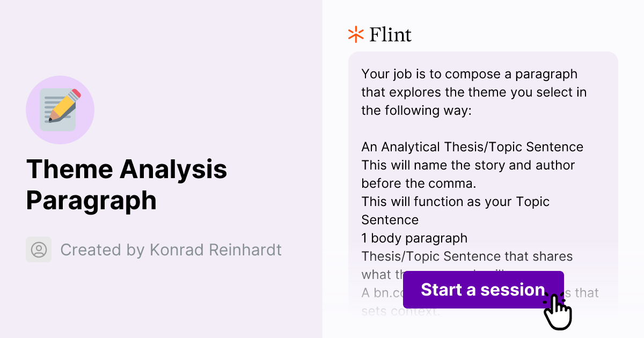
Task: Click Created by Konrad Reinhardt text
Action: (x=171, y=249)
